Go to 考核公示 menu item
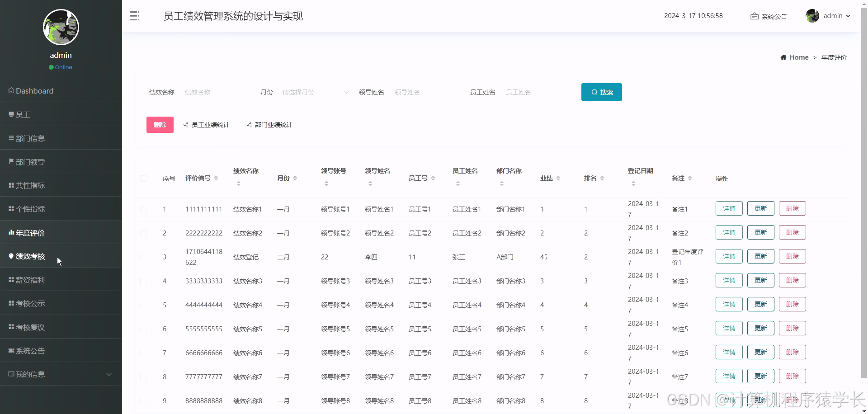 61,303
